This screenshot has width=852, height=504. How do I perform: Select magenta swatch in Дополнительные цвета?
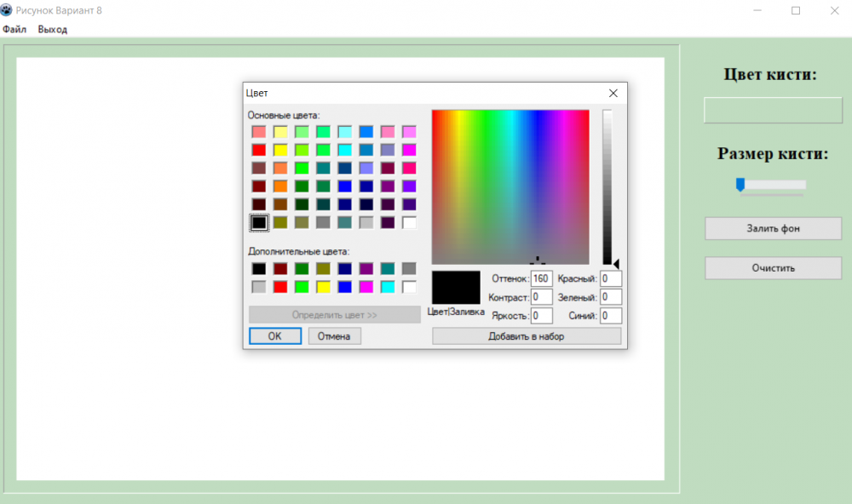click(366, 287)
